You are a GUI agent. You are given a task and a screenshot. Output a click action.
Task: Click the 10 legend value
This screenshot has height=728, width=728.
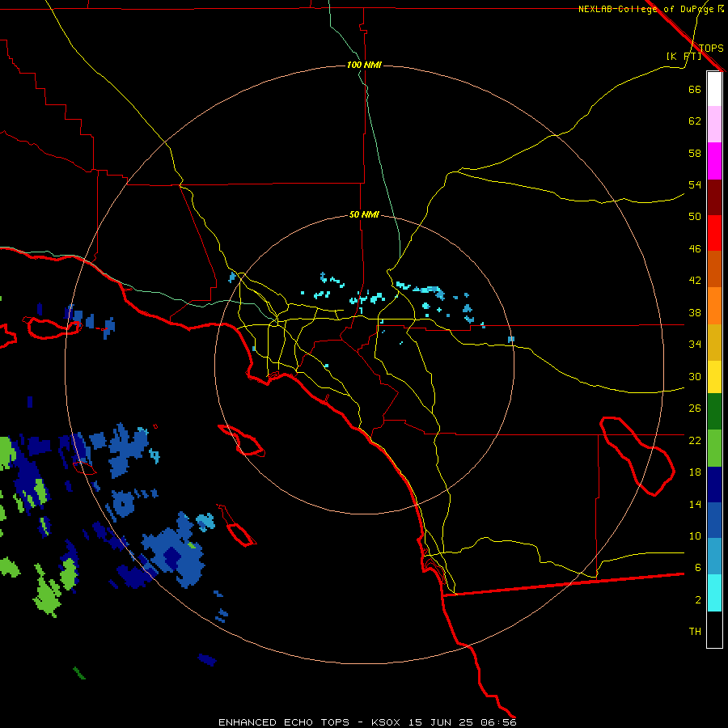point(695,535)
